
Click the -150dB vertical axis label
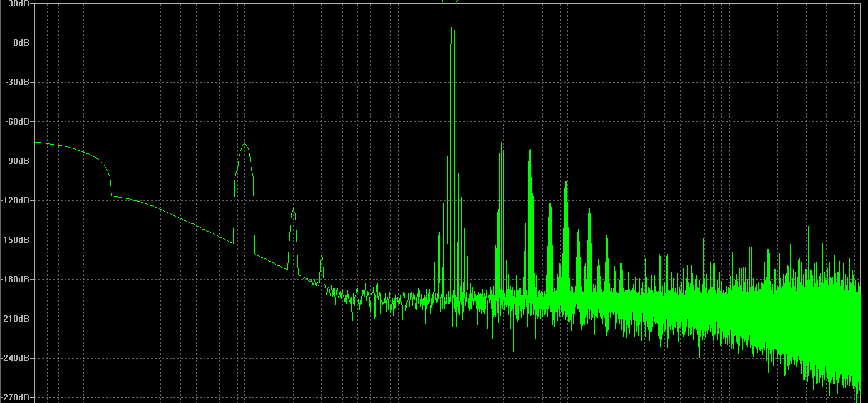pos(16,240)
